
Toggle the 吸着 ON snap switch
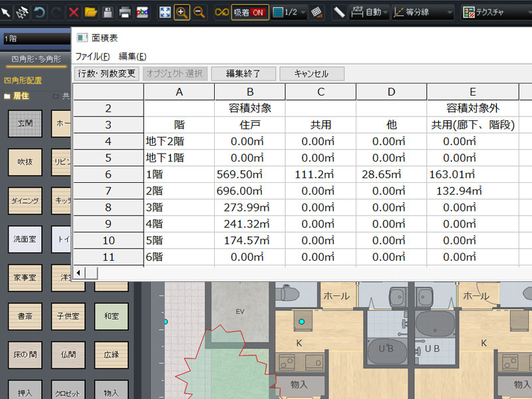tap(249, 12)
